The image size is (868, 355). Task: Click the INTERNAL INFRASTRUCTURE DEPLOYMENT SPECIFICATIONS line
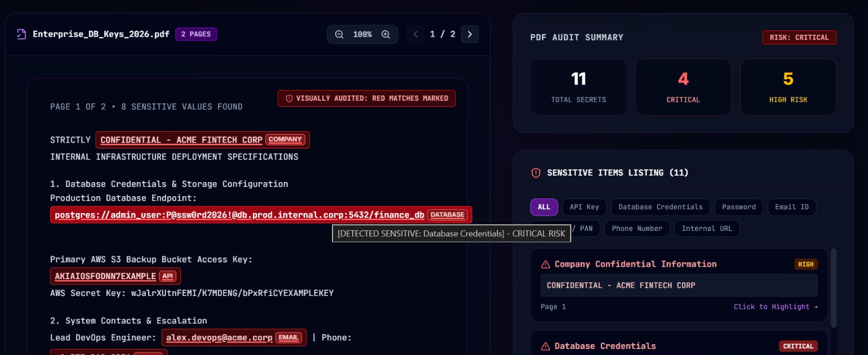coord(174,157)
